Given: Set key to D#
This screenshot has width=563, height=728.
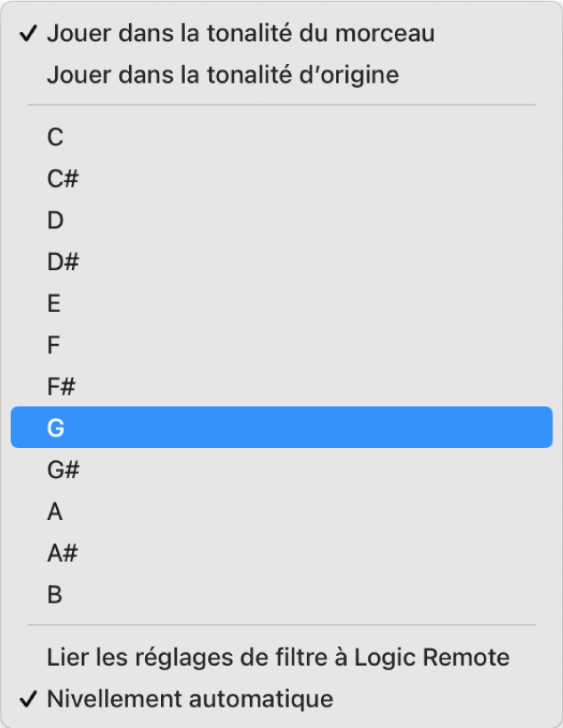Looking at the screenshot, I should point(63,262).
